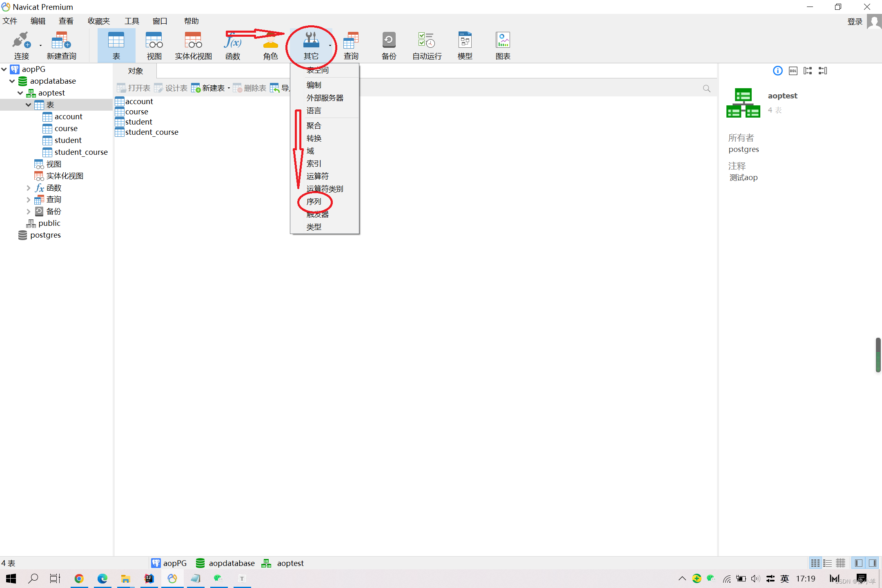The image size is (882, 588).
Task: Open the 新建表 dropdown arrow
Action: pyautogui.click(x=229, y=88)
